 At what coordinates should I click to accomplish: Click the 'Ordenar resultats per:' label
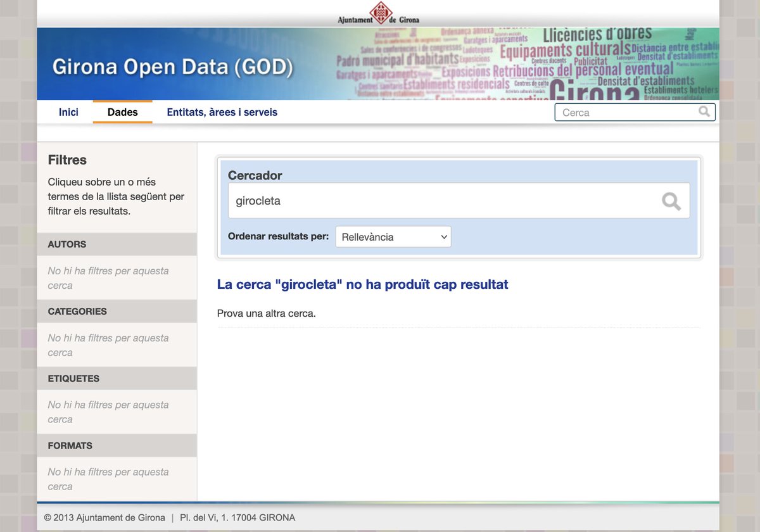click(279, 236)
